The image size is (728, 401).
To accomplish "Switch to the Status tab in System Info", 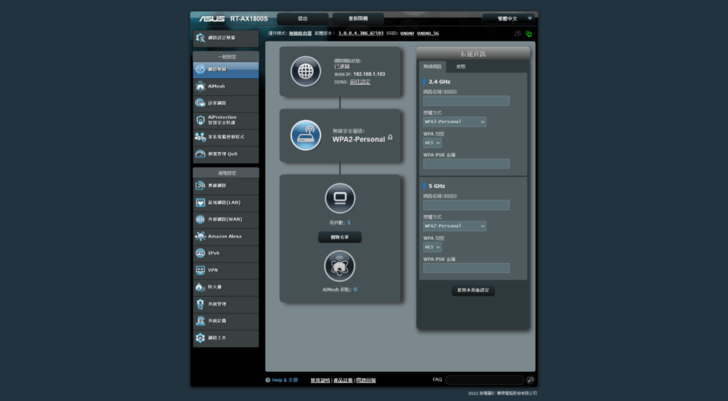I will pos(461,66).
